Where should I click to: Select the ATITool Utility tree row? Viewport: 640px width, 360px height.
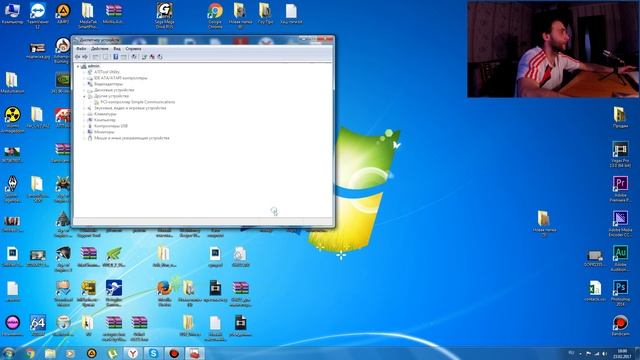(103, 72)
